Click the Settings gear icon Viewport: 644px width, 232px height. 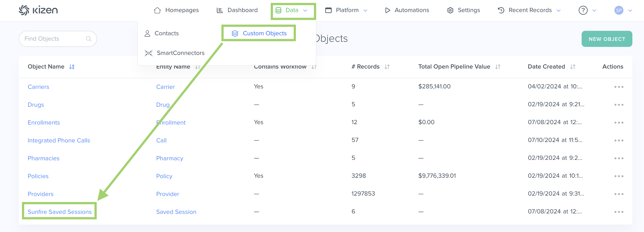(450, 10)
